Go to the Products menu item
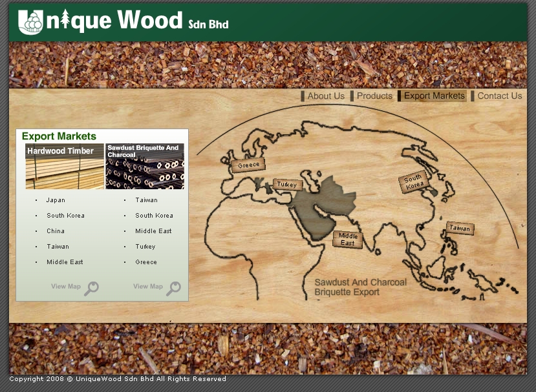Image resolution: width=536 pixels, height=392 pixels. pos(374,96)
